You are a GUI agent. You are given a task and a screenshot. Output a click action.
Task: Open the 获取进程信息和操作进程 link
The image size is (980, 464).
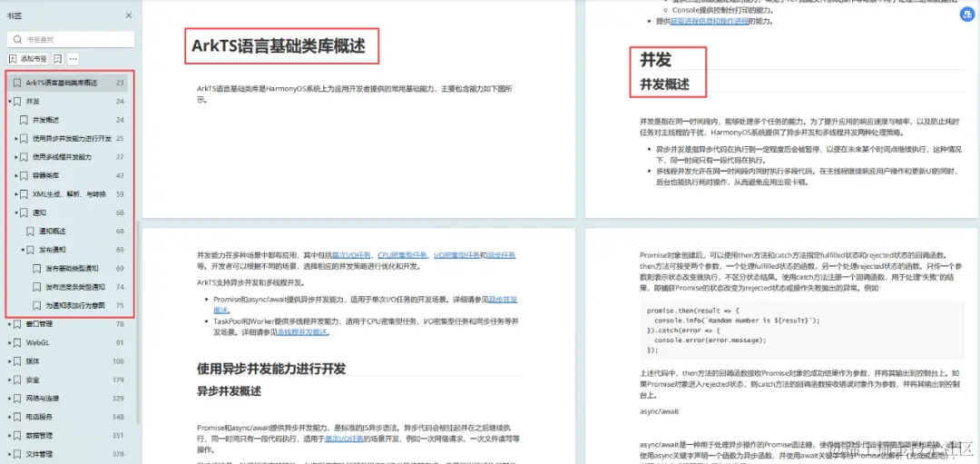click(710, 21)
